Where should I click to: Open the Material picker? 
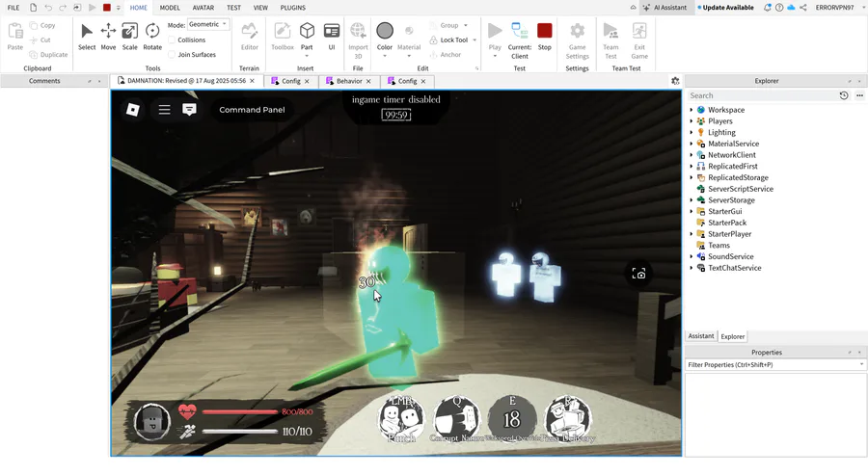(x=409, y=38)
